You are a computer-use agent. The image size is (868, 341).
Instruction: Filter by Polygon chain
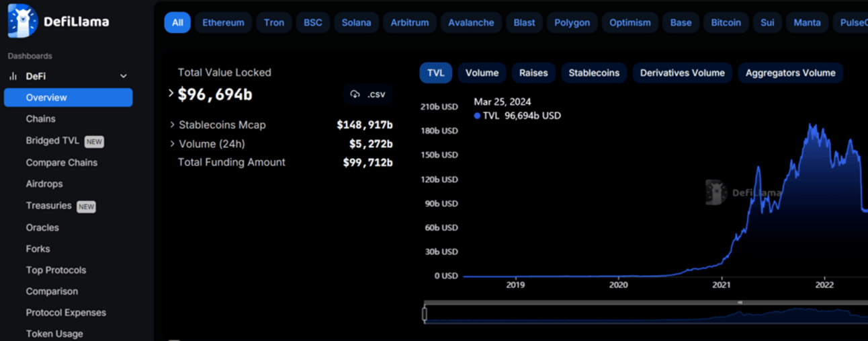[572, 22]
